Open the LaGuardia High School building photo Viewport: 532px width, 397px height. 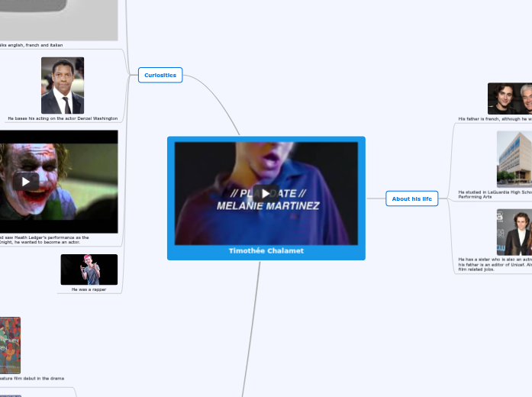(514, 159)
